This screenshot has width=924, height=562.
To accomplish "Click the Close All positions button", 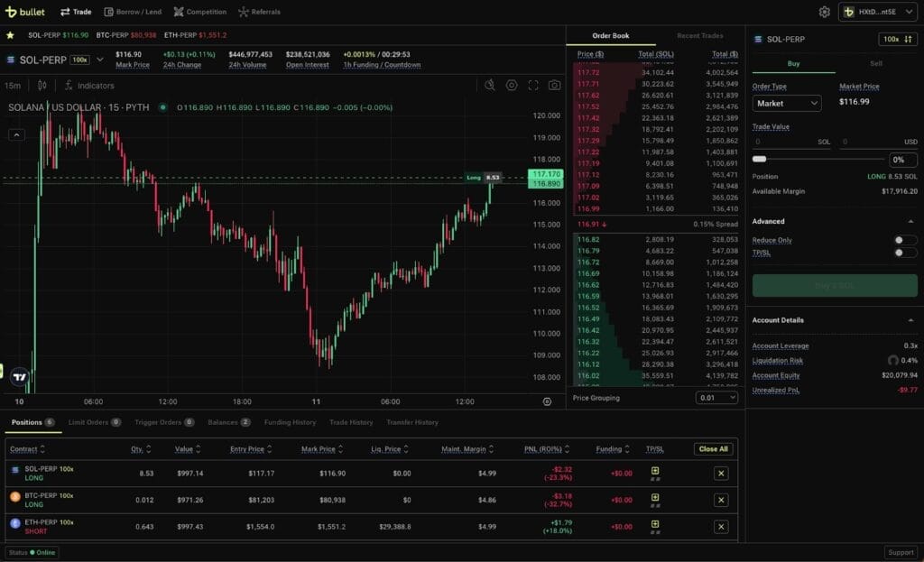I will coord(713,448).
